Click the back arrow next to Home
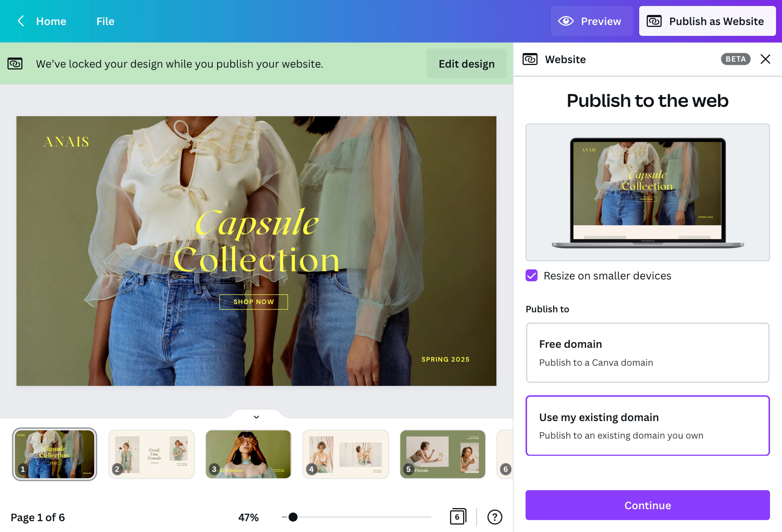782x532 pixels. (x=21, y=21)
